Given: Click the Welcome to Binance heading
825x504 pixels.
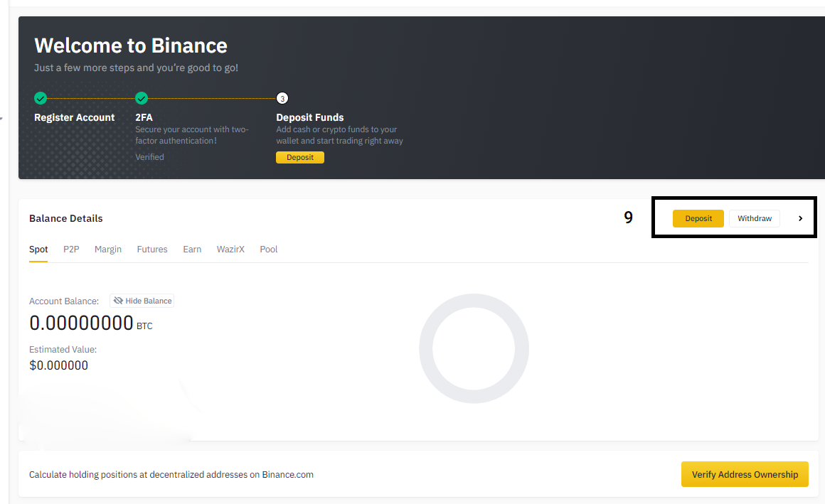Looking at the screenshot, I should click(x=130, y=45).
